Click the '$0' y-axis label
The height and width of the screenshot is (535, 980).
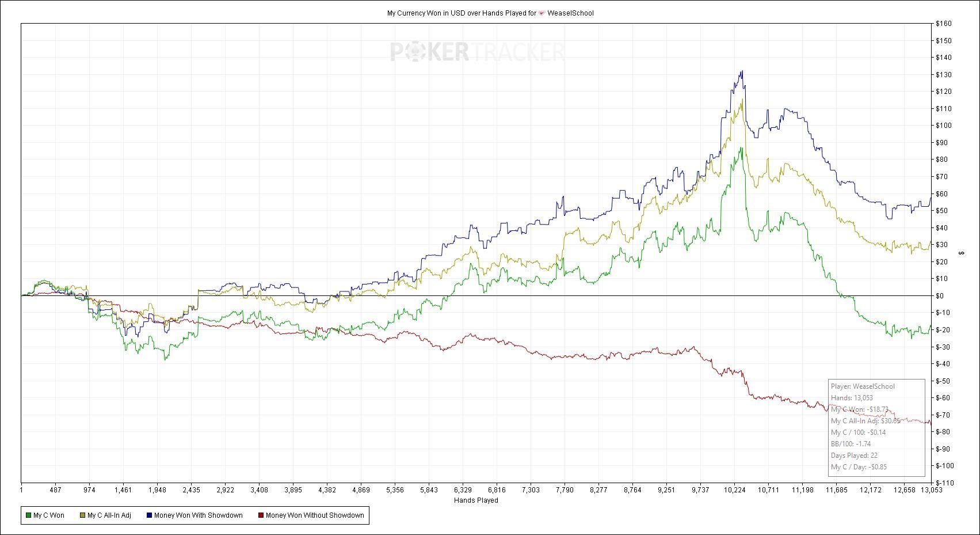940,296
